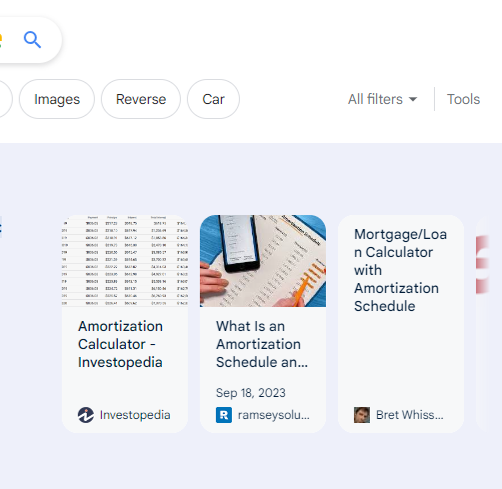Image resolution: width=502 pixels, height=489 pixels.
Task: Click the Ramsey Solutions R icon
Action: (224, 415)
